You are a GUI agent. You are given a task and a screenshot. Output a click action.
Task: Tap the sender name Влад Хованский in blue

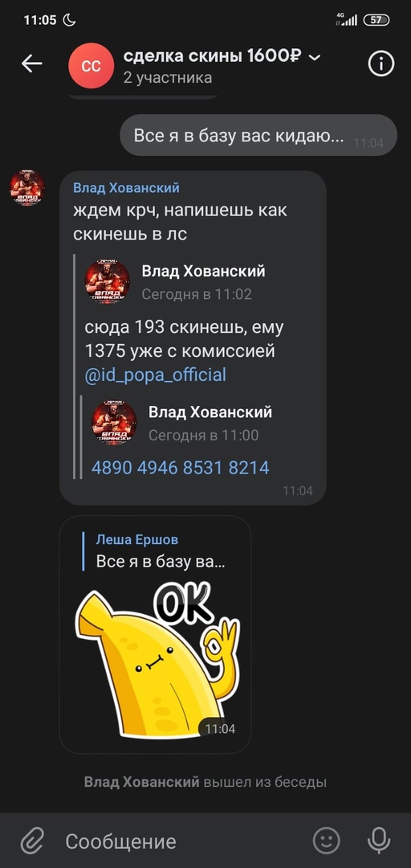click(127, 188)
